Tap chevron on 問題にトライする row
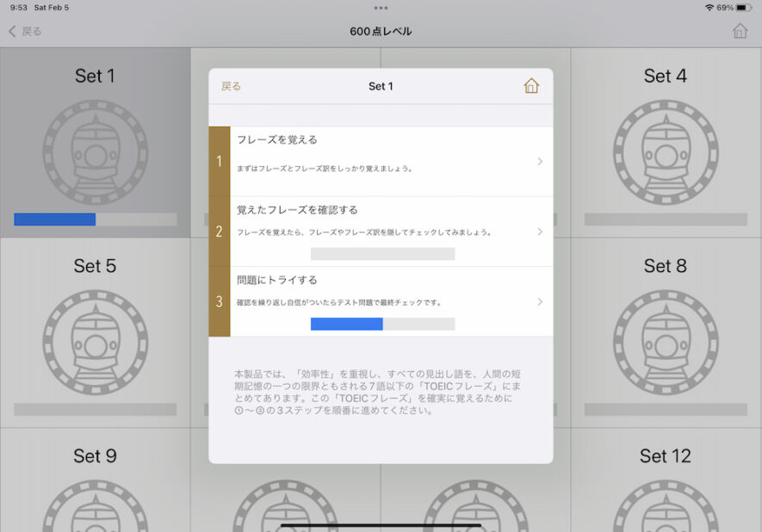 [x=540, y=301]
